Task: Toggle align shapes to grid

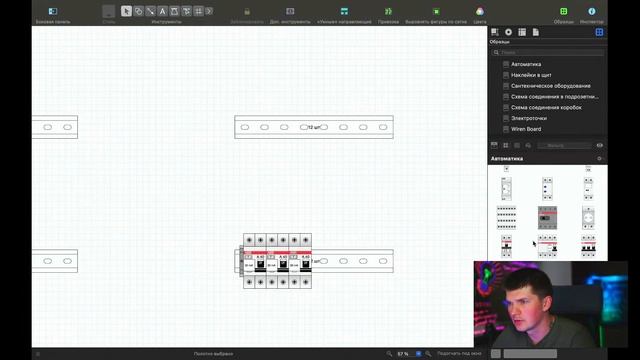Action: [x=436, y=11]
